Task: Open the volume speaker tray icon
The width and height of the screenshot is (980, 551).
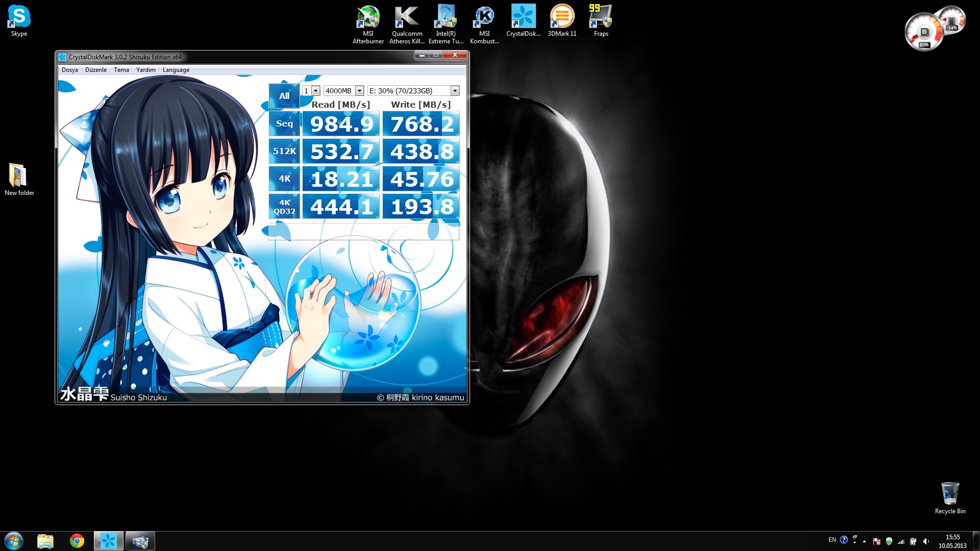Action: [x=926, y=541]
